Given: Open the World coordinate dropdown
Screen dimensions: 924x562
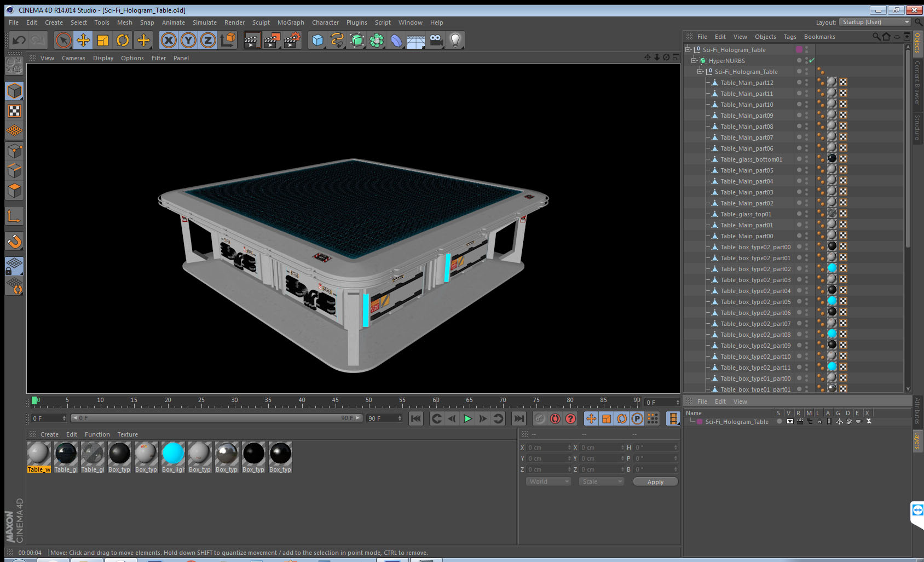Looking at the screenshot, I should (548, 481).
